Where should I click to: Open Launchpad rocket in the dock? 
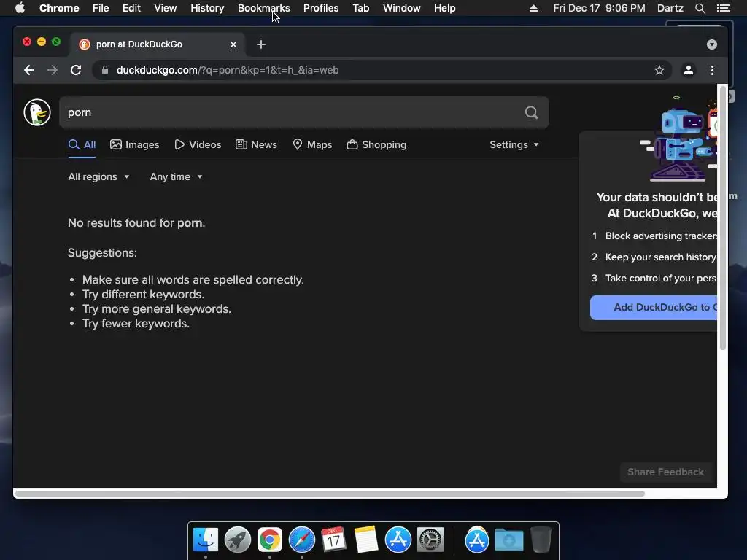coord(237,540)
